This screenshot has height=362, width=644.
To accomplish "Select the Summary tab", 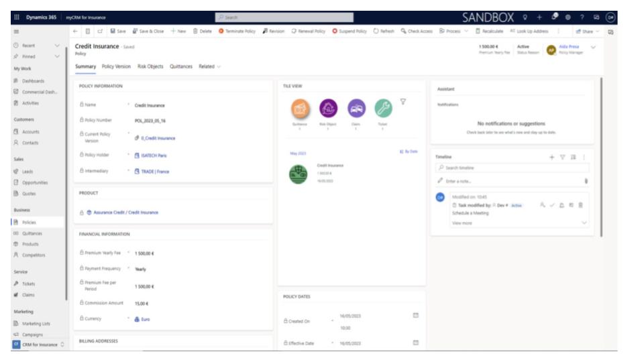I will 85,66.
